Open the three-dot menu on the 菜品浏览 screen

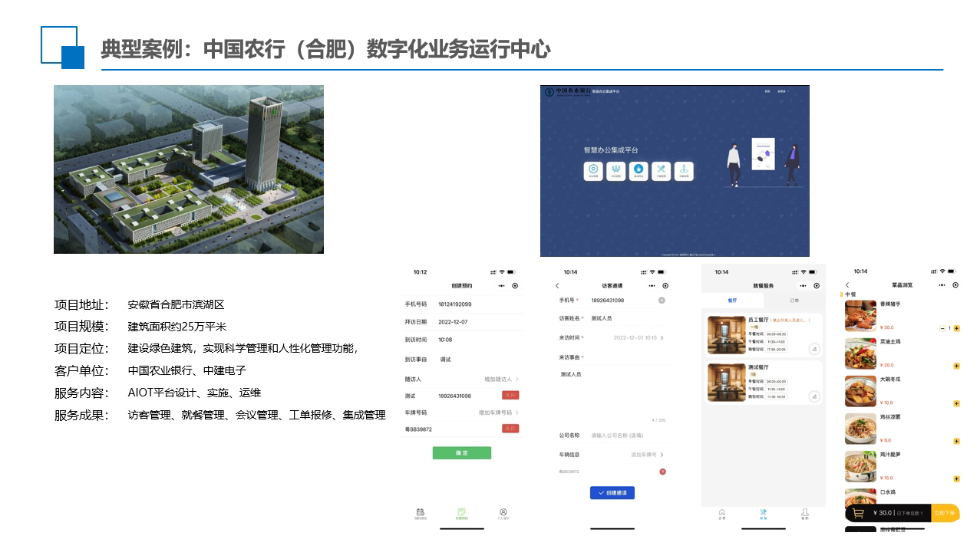pos(942,284)
